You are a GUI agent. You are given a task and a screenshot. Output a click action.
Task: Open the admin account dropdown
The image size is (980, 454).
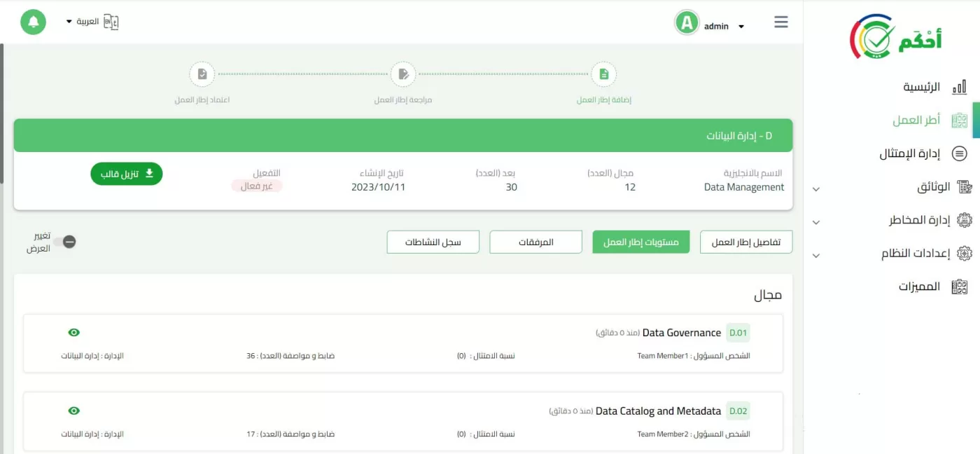[x=742, y=26]
